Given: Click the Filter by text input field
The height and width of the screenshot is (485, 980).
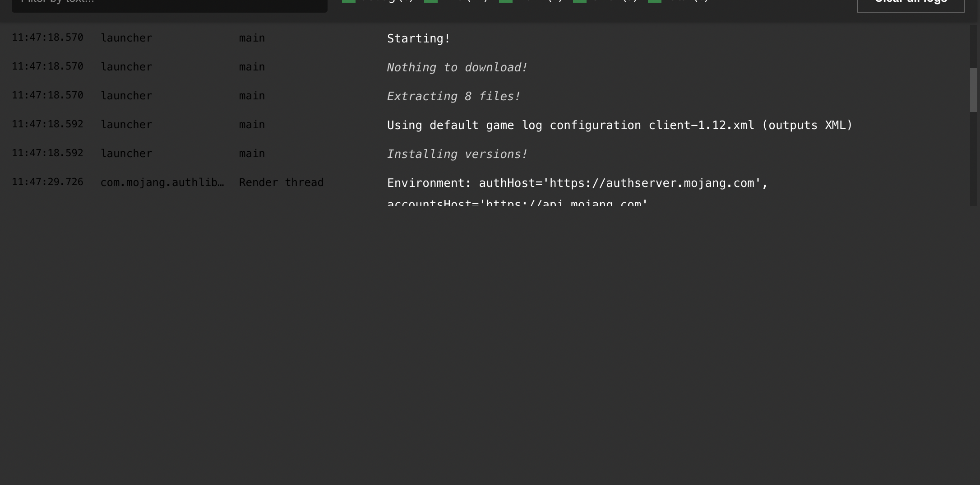Looking at the screenshot, I should 169,4.
